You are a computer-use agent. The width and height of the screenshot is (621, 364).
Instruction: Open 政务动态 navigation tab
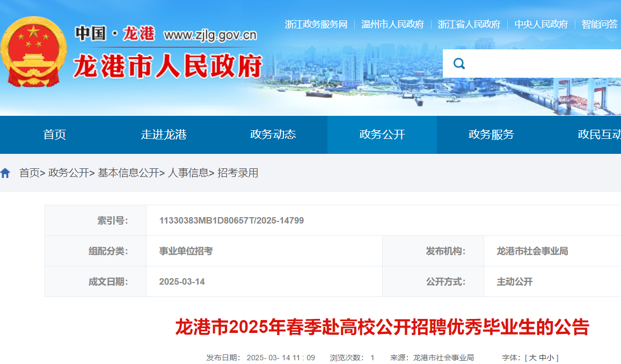tap(273, 135)
